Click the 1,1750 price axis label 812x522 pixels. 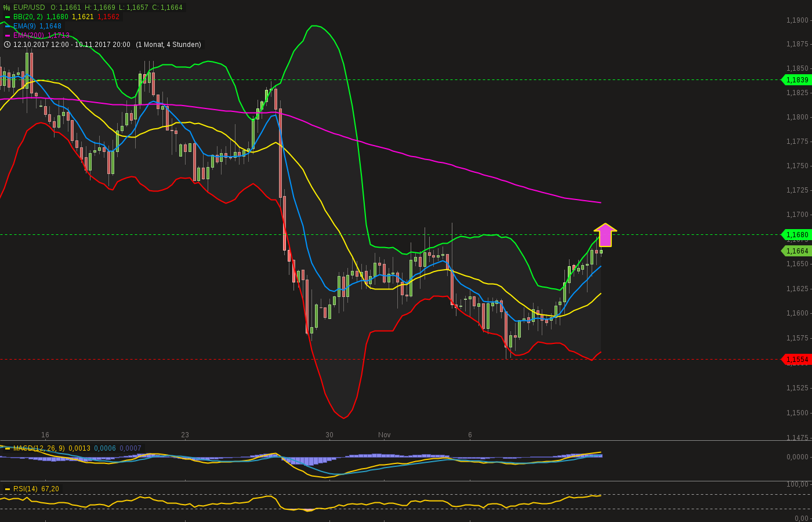(797, 166)
